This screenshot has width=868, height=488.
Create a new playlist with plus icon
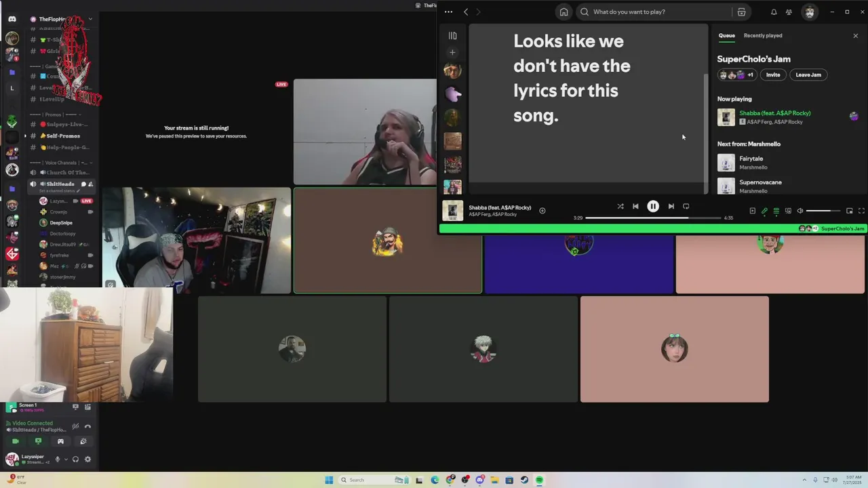pyautogui.click(x=452, y=52)
